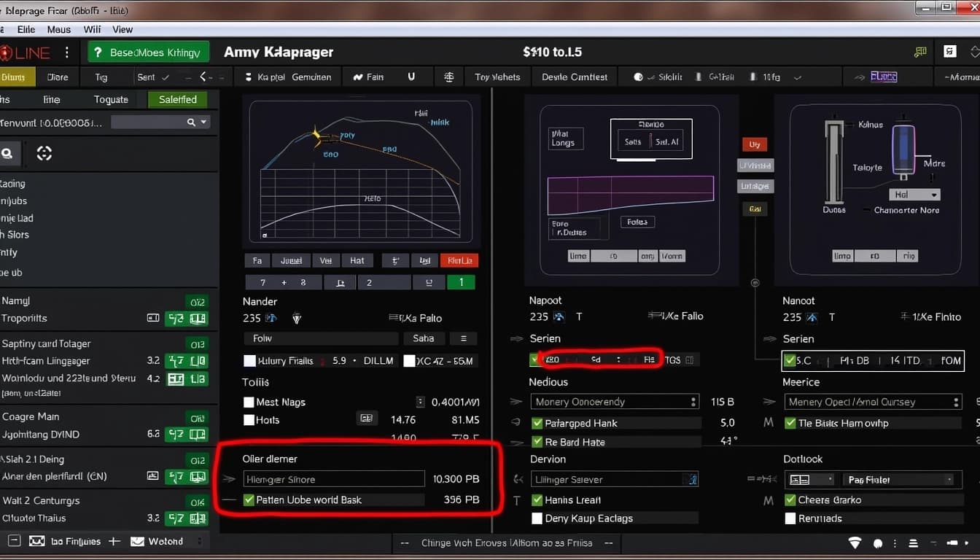Check the Renniads checkbox under Dotlook
Viewport: 980px width, 560px height.
pos(790,518)
